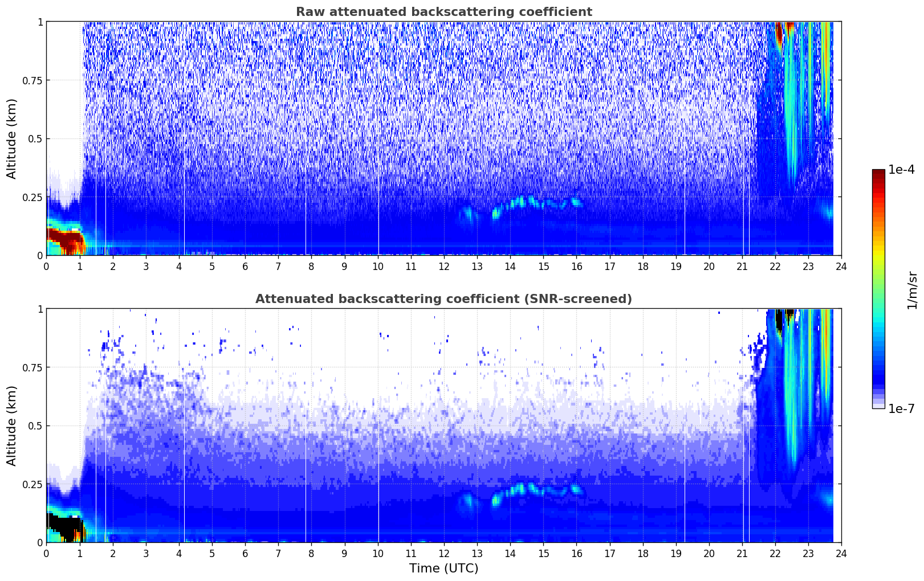
Task: Click the SNR-screened plot title
Action: (x=443, y=299)
